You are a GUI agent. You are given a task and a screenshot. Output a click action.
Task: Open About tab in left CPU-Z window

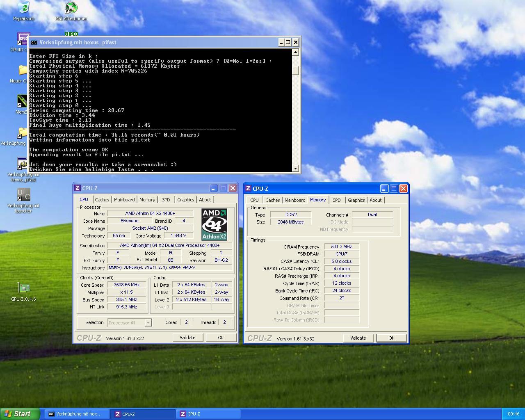tap(205, 200)
